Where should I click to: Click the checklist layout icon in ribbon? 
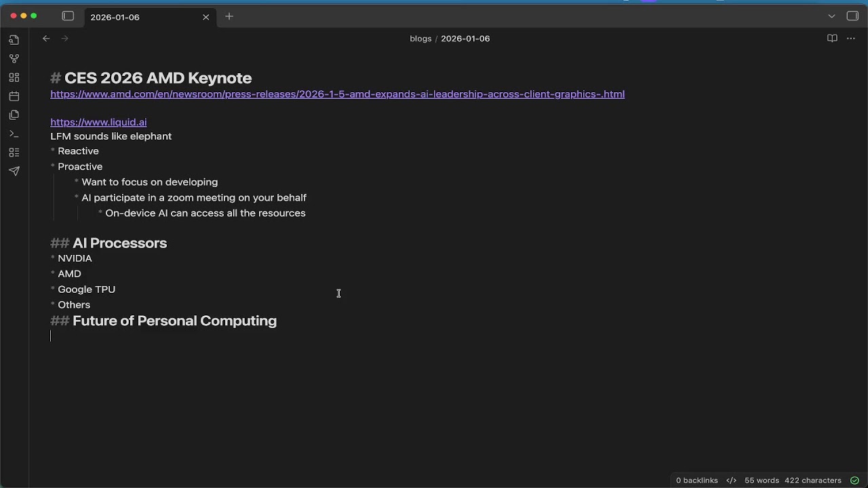(14, 152)
